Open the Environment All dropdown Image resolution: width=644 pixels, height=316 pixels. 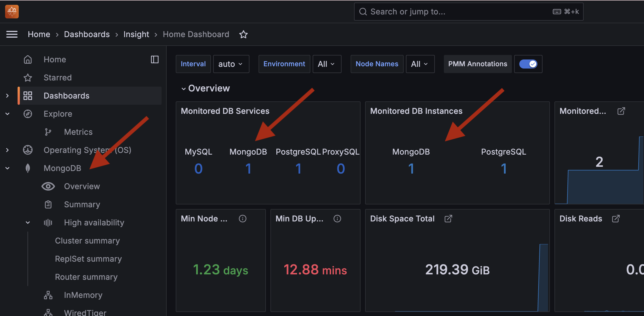point(327,64)
